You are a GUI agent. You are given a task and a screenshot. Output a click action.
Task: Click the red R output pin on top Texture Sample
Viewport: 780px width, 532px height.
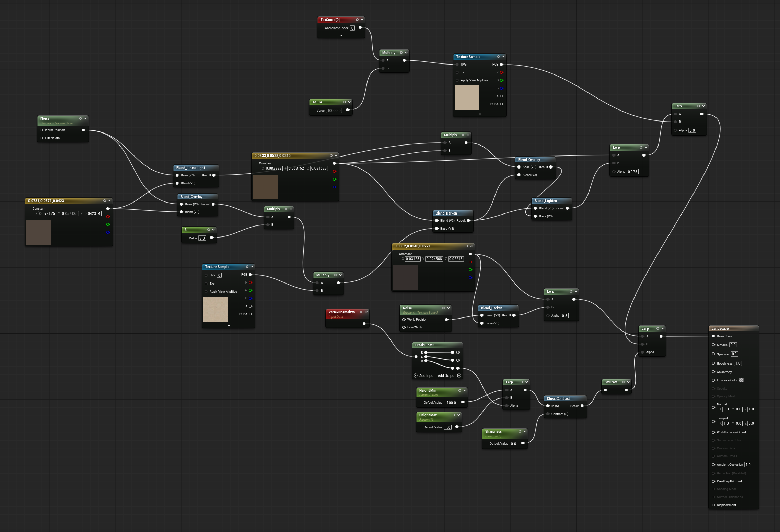tap(502, 72)
